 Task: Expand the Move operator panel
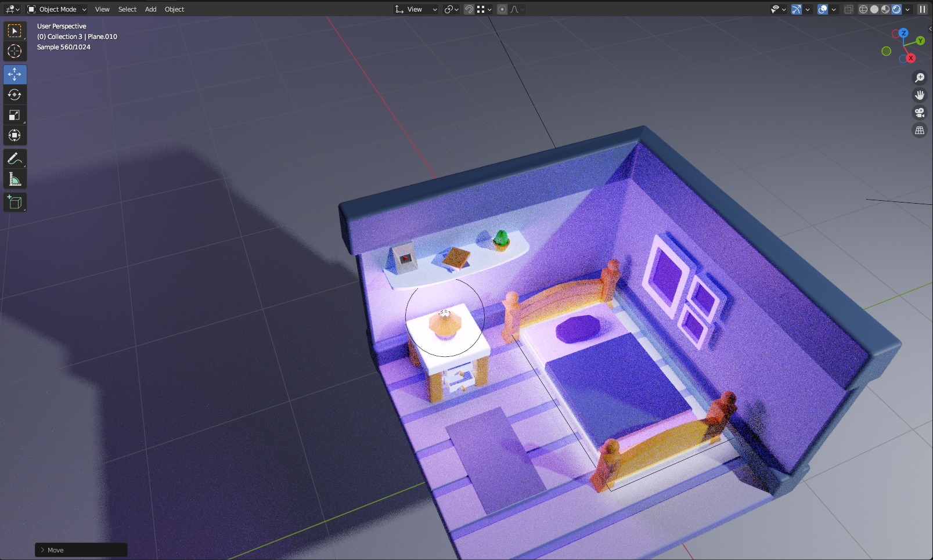pos(81,550)
